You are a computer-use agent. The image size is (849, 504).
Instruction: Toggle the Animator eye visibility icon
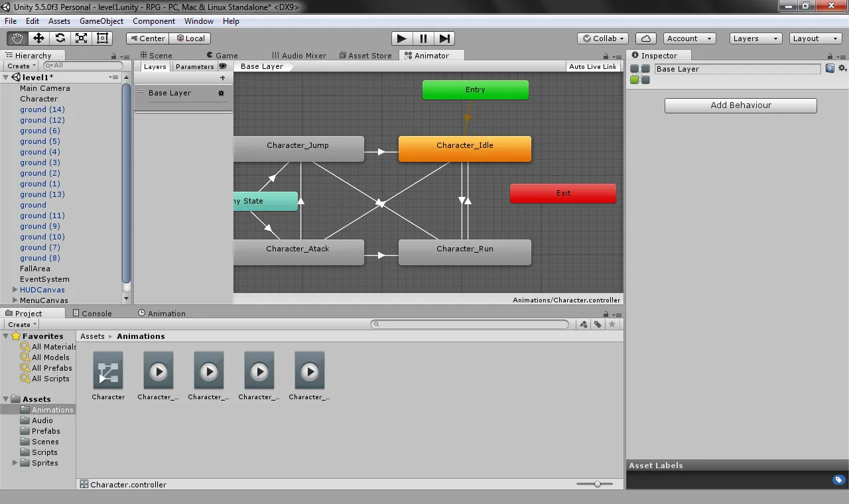[223, 66]
